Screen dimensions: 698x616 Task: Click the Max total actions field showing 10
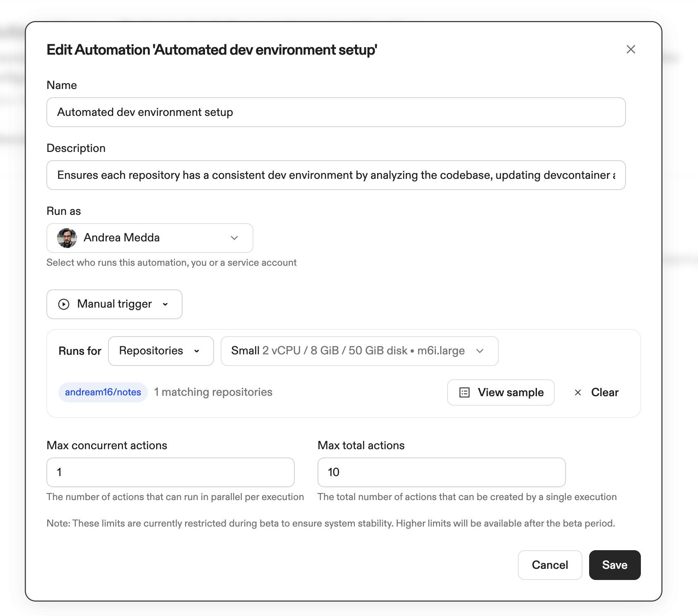coord(441,472)
